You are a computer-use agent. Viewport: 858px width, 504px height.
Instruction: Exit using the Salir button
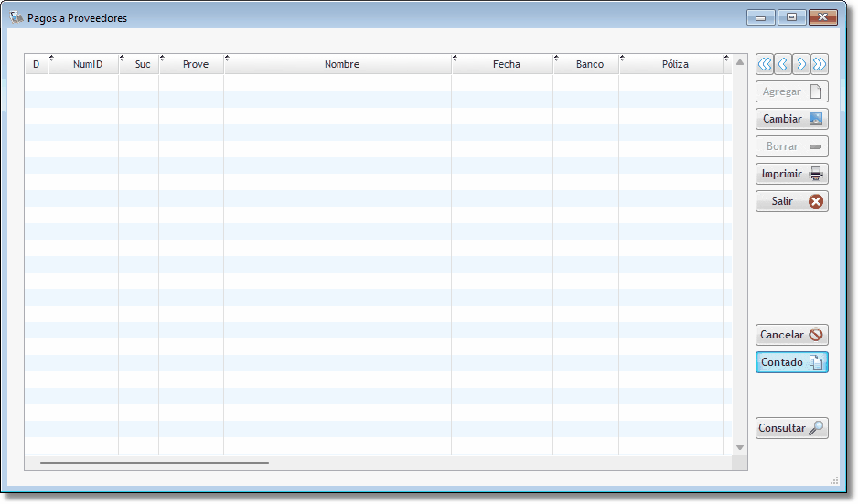791,201
